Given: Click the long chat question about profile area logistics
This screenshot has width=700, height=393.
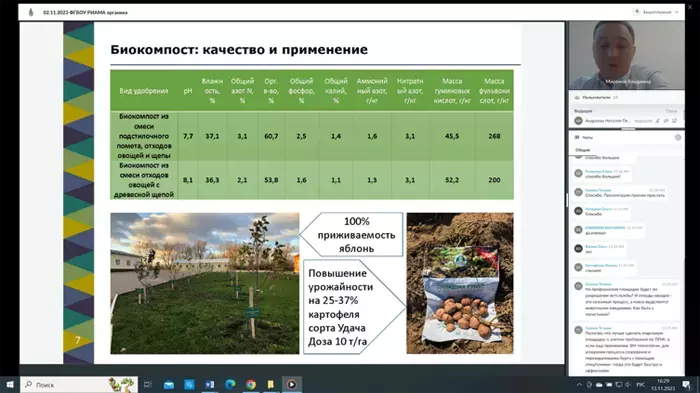Looking at the screenshot, I should coord(629,301).
